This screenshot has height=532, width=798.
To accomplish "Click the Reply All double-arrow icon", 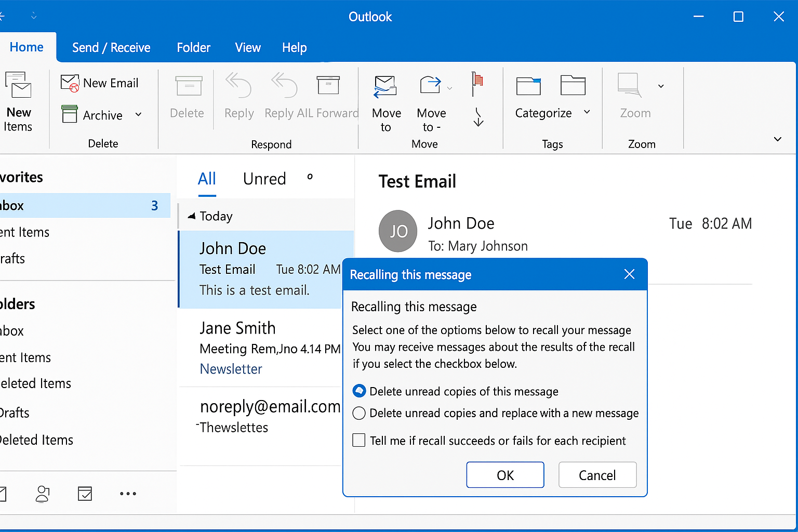I will [284, 85].
